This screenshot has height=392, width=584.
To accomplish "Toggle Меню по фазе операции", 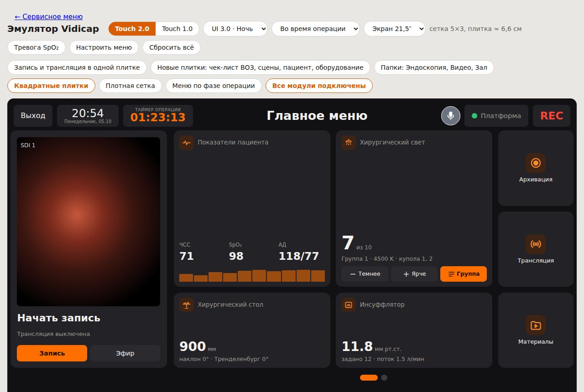I will point(214,86).
